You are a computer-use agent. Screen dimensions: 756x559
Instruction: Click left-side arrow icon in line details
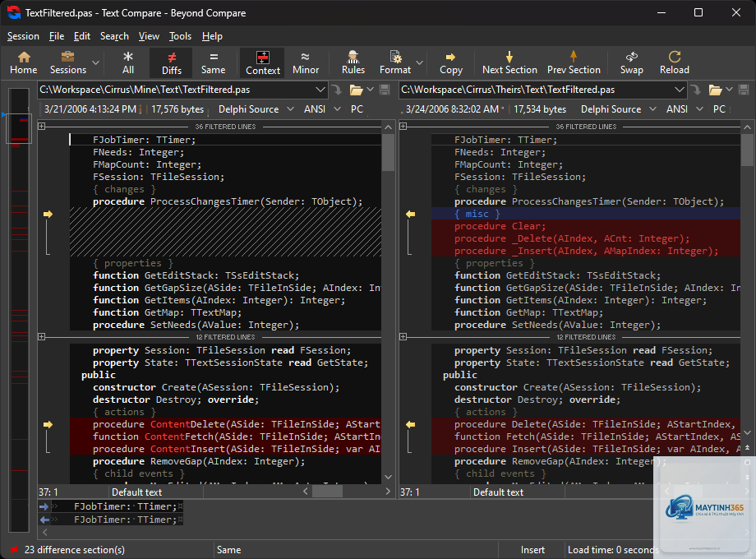[44, 506]
